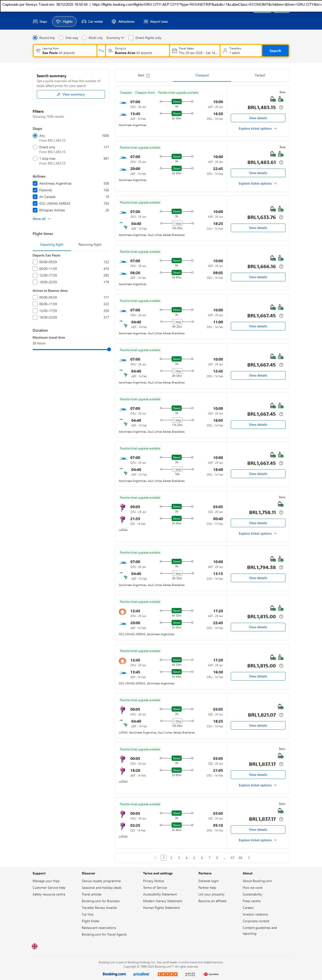The width and height of the screenshot is (322, 980).
Task: Click the info icon next to Best tab
Action: pyautogui.click(x=148, y=76)
